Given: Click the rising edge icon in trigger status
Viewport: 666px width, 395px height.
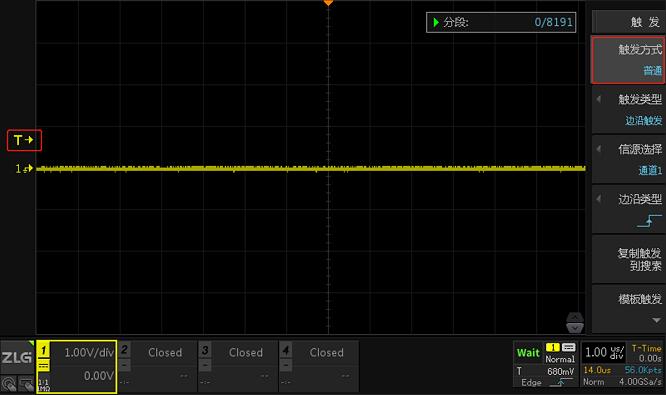Looking at the screenshot, I should (561, 382).
